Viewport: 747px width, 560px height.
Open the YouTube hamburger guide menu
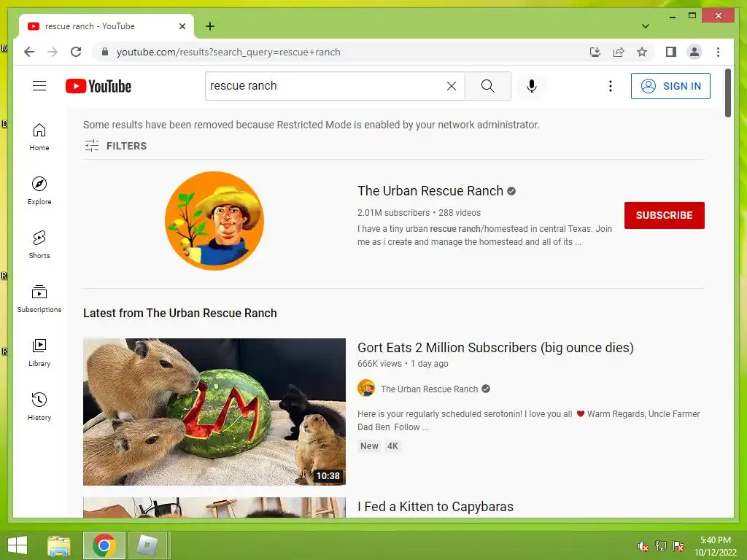39,86
